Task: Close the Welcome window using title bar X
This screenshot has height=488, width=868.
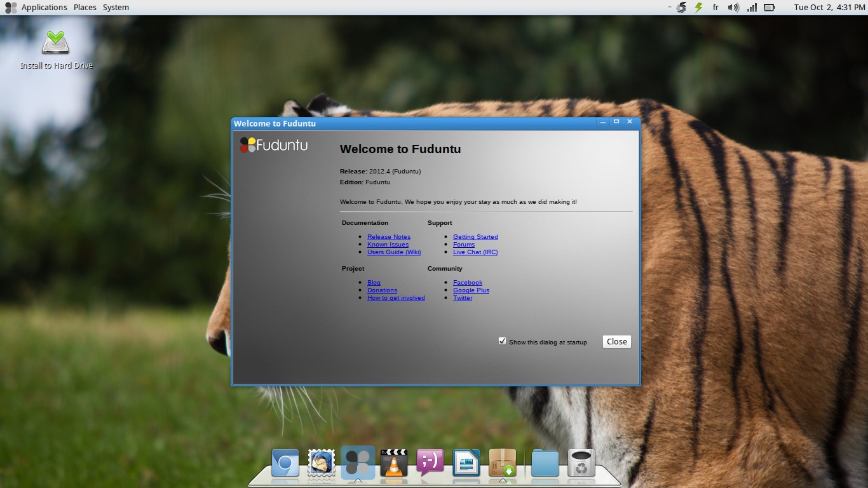Action: coord(630,121)
